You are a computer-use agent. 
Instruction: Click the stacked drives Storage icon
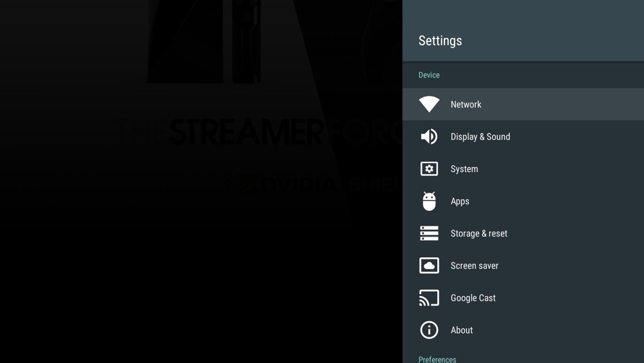[429, 233]
